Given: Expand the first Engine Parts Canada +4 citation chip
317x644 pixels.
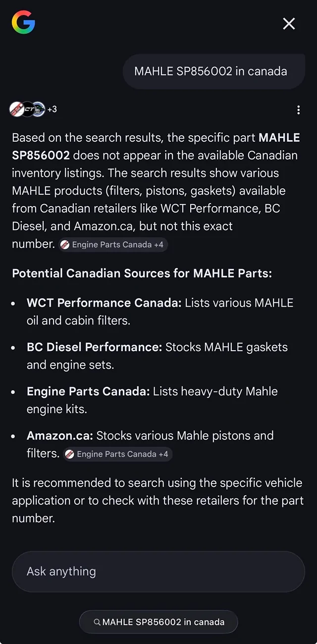Looking at the screenshot, I should pyautogui.click(x=113, y=244).
